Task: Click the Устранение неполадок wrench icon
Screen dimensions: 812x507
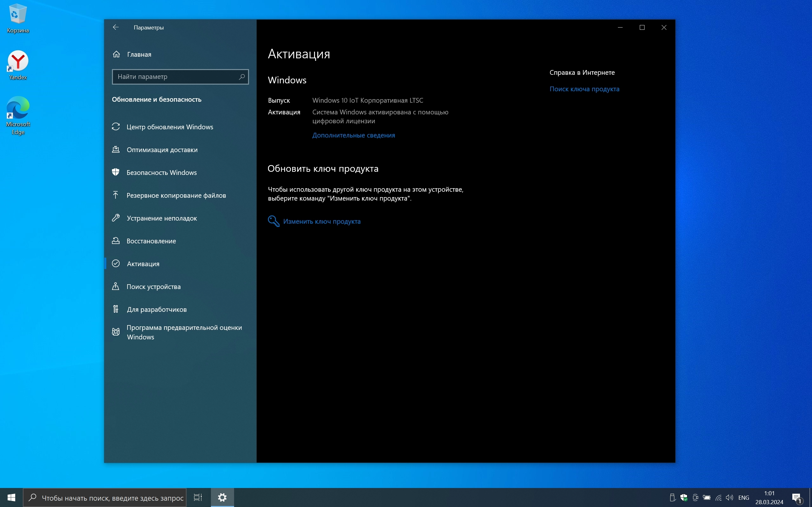Action: click(x=116, y=218)
